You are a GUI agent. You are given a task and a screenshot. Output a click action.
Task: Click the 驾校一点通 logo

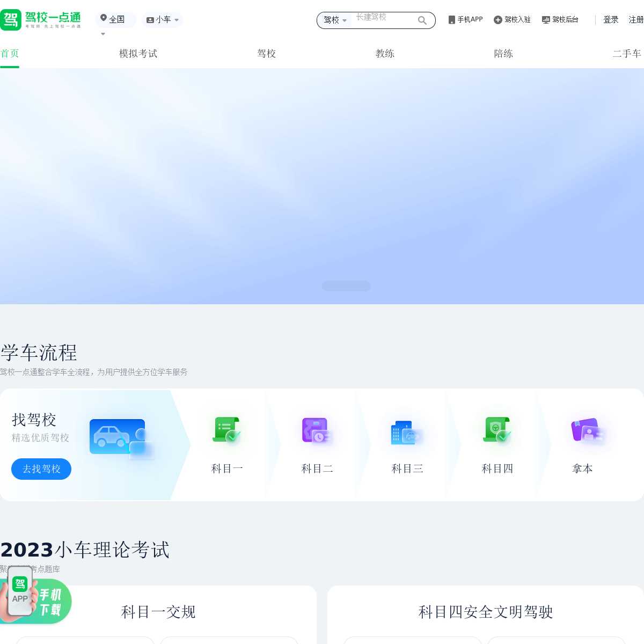pos(41,20)
